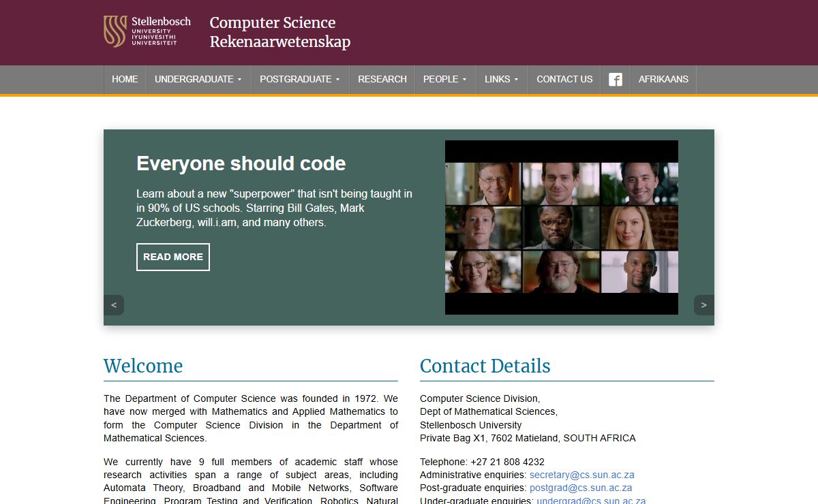Viewport: 818px width, 504px height.
Task: Navigate to Contact Us page
Action: [x=564, y=80]
